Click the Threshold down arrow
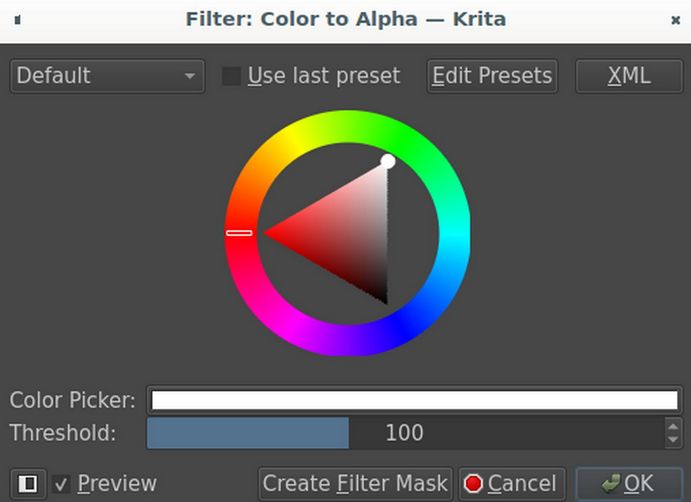Image resolution: width=691 pixels, height=502 pixels. tap(672, 440)
